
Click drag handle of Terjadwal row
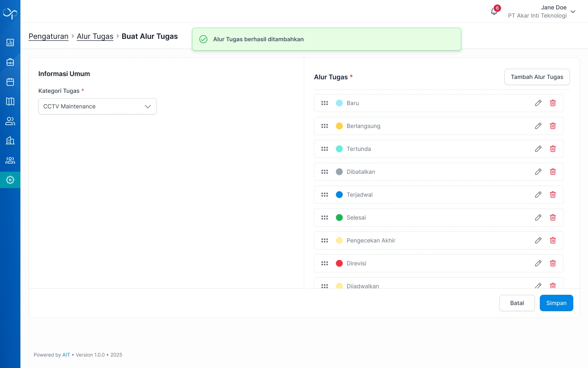coord(325,195)
